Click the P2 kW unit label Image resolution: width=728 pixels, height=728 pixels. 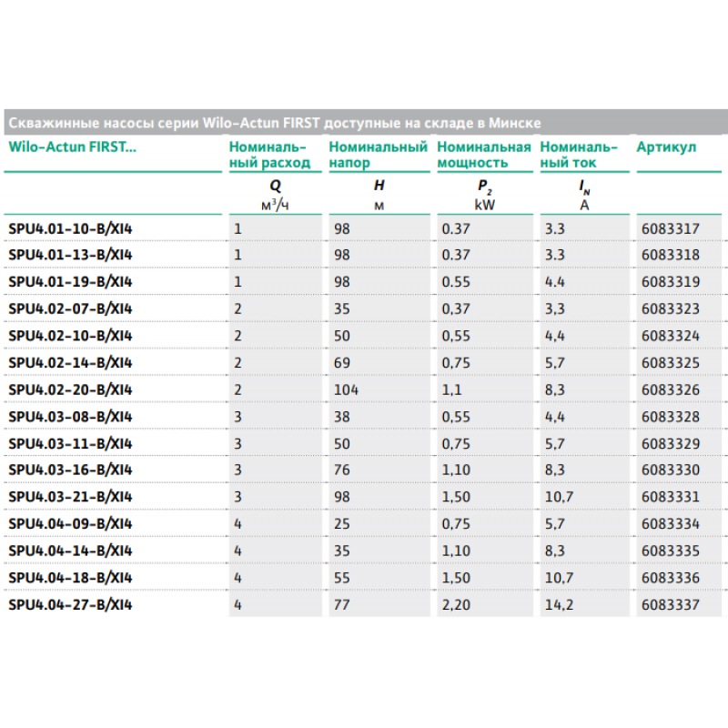click(x=485, y=195)
